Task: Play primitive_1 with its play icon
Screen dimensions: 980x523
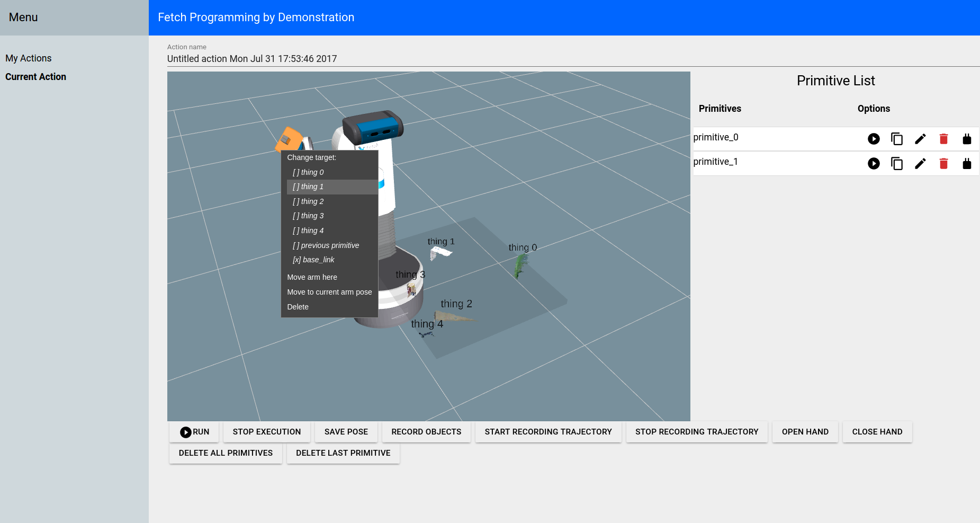Action: point(874,163)
